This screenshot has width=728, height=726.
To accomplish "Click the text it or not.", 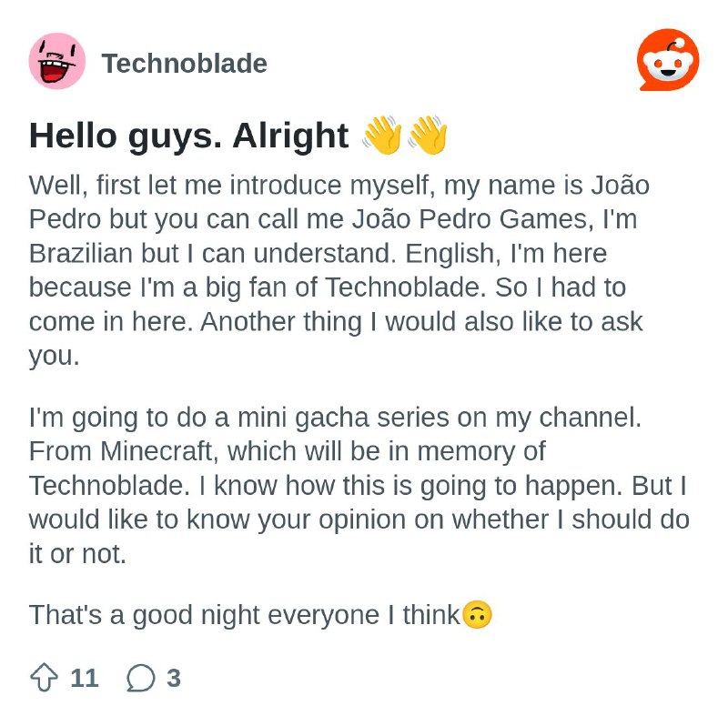I will click(x=77, y=554).
